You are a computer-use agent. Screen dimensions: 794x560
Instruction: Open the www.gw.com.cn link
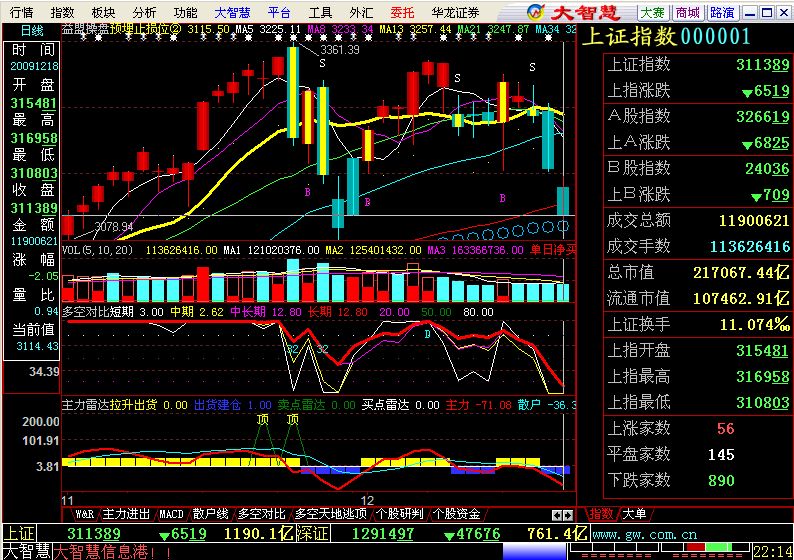tap(644, 535)
